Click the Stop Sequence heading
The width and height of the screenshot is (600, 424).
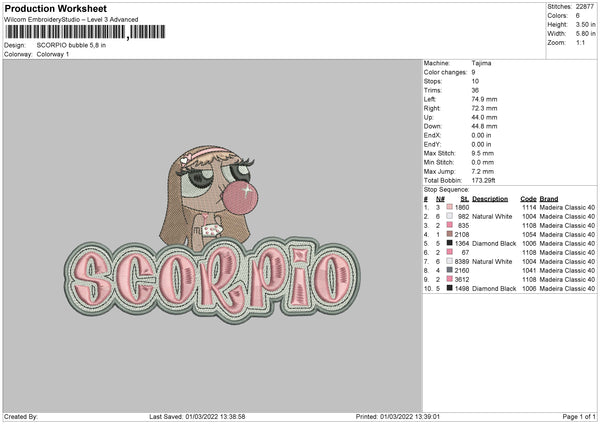[446, 189]
